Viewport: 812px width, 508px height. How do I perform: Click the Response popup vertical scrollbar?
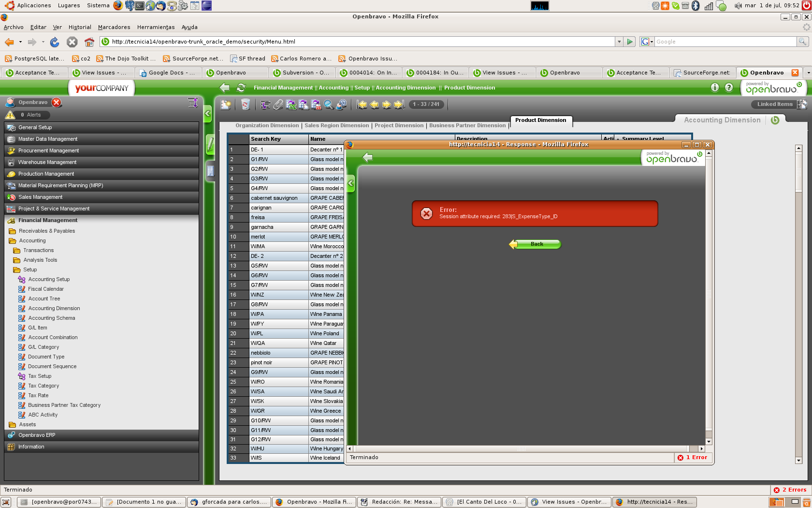tap(709, 297)
